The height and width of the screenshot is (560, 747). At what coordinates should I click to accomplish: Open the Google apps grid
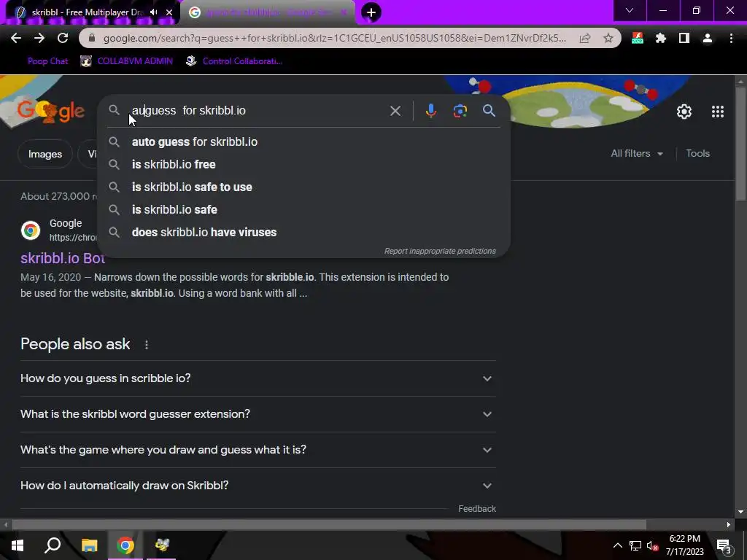718,112
